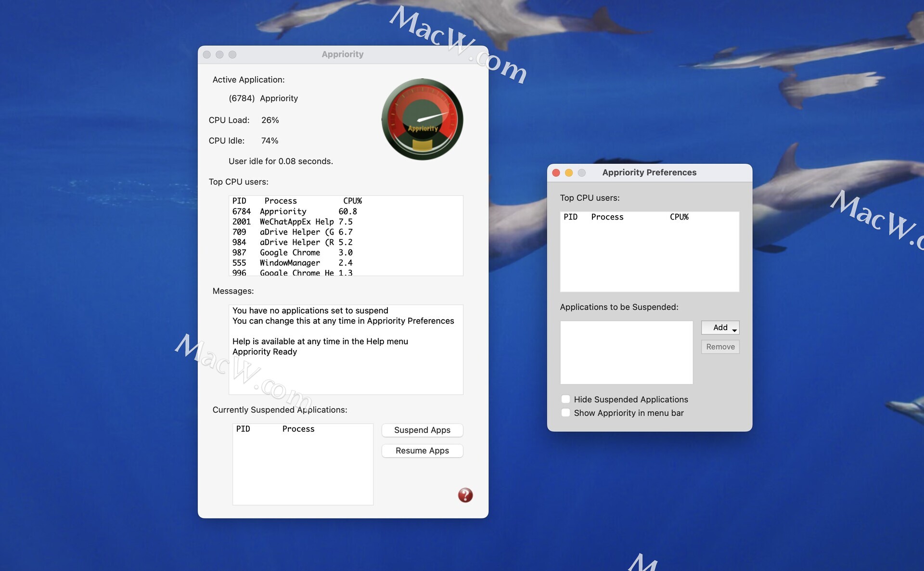
Task: Select the aDrive Helper 6.7 row
Action: tap(346, 232)
